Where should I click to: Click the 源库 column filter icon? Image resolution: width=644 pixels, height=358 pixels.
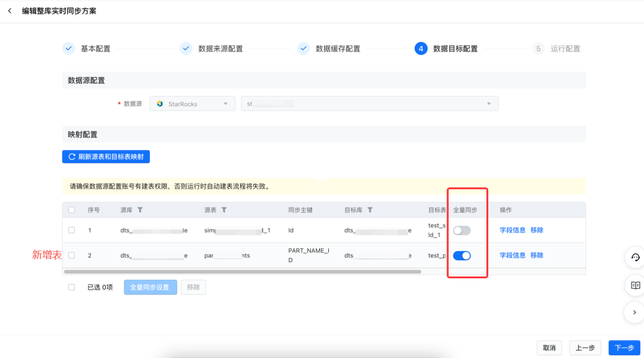pos(140,210)
